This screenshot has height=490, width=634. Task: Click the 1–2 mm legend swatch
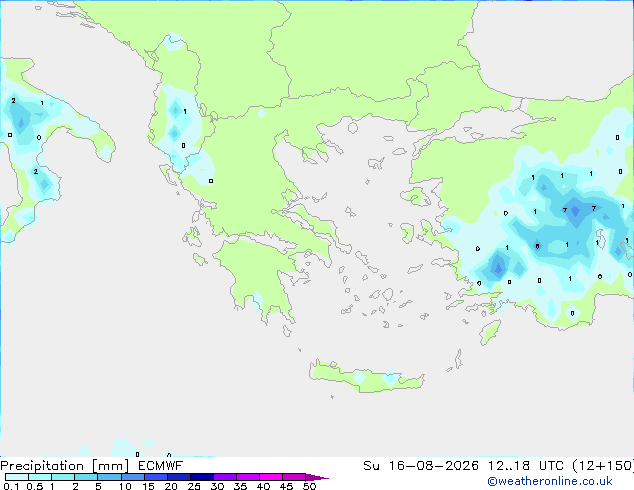pos(63,477)
